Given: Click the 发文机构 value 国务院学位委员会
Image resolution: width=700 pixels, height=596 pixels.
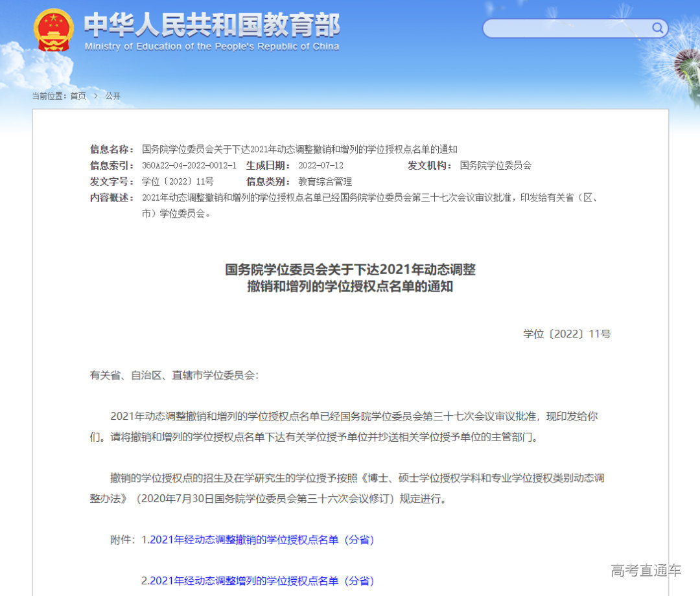Looking at the screenshot, I should pos(496,165).
